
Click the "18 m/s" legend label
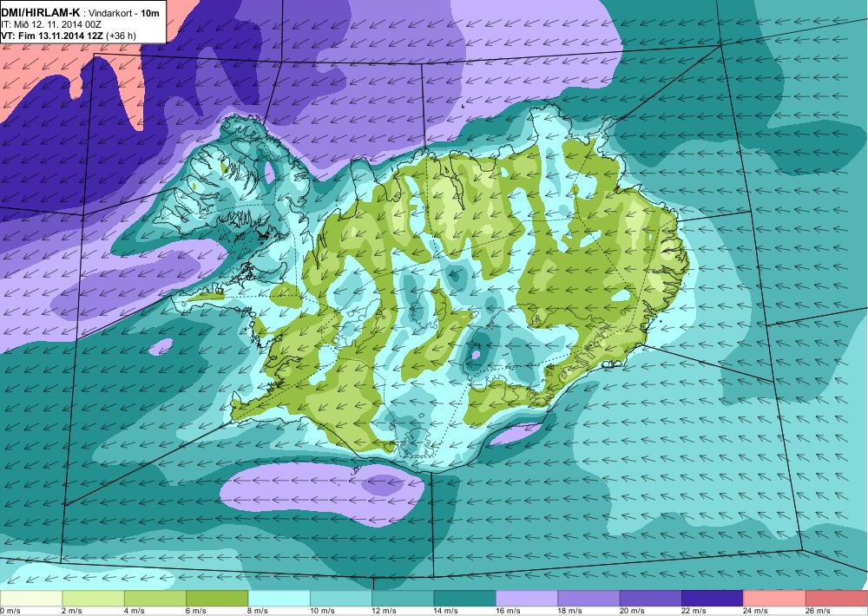(571, 611)
